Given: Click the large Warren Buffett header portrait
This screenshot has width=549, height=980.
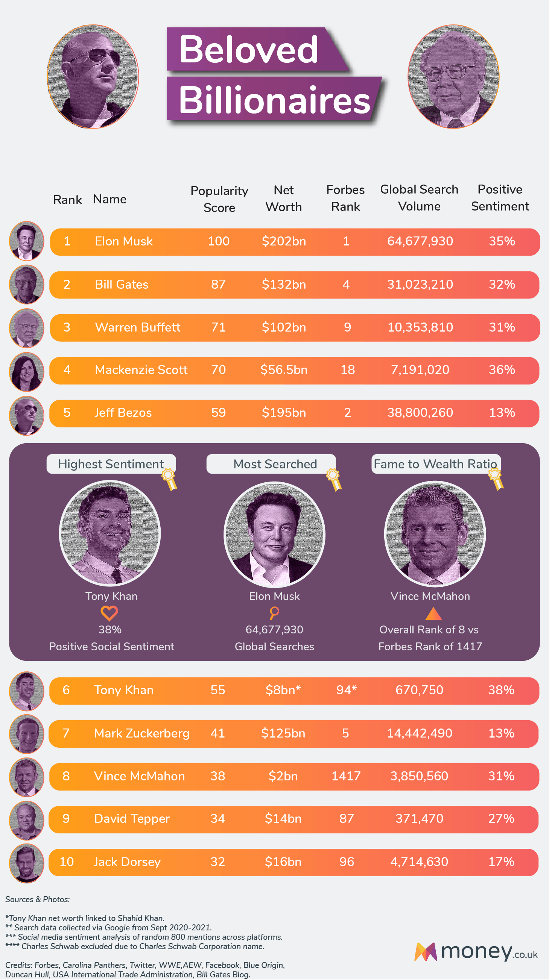Looking at the screenshot, I should [x=453, y=77].
